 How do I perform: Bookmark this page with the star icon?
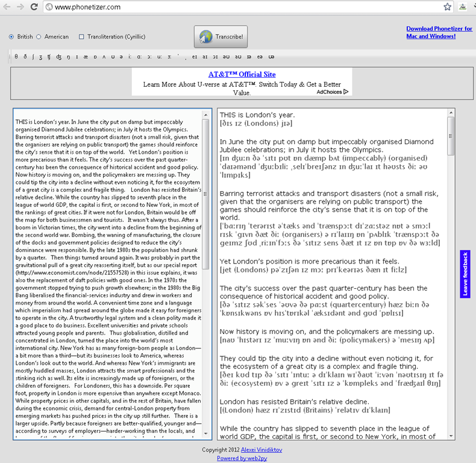[x=447, y=7]
